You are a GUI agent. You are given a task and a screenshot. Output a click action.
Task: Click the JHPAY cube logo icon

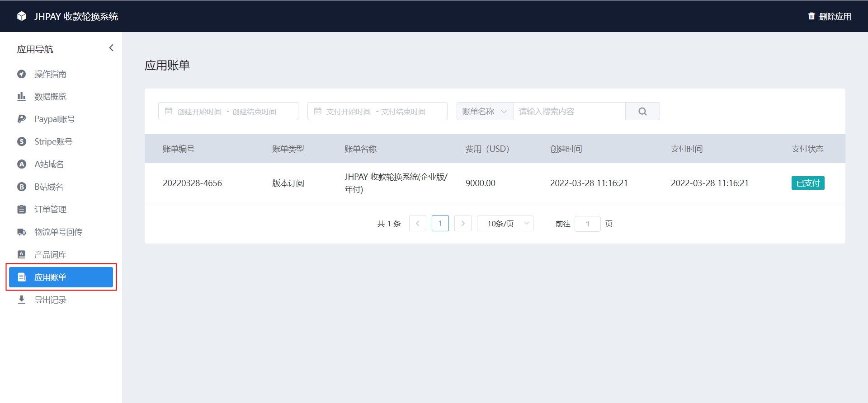(22, 16)
